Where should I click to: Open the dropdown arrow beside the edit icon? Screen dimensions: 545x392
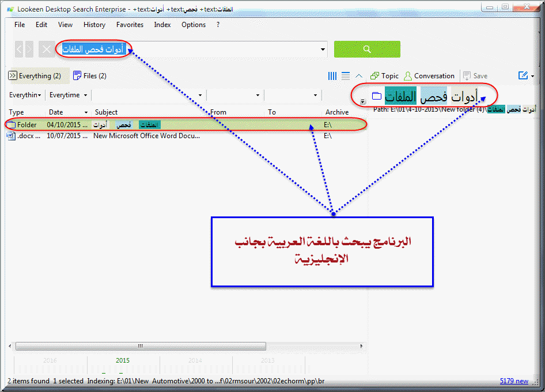532,76
